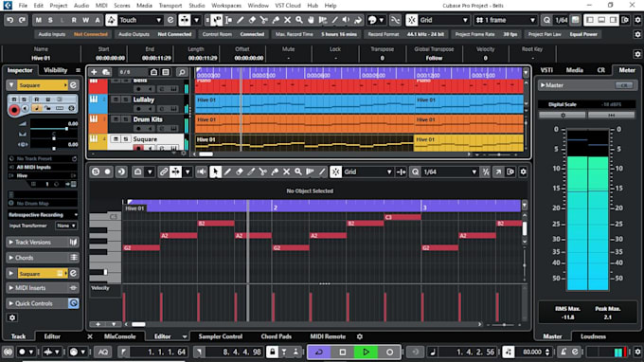Open the Transport menu
This screenshot has height=362, width=644.
(170, 6)
